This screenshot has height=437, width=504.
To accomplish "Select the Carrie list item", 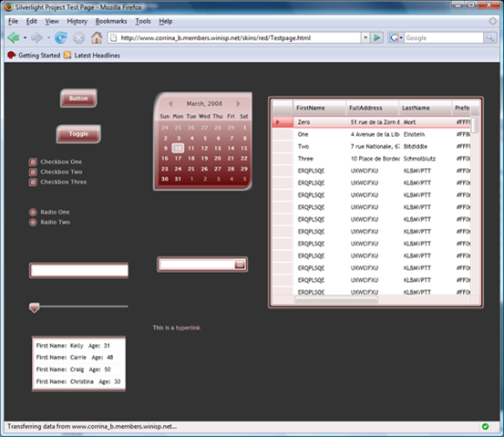I will [x=78, y=358].
